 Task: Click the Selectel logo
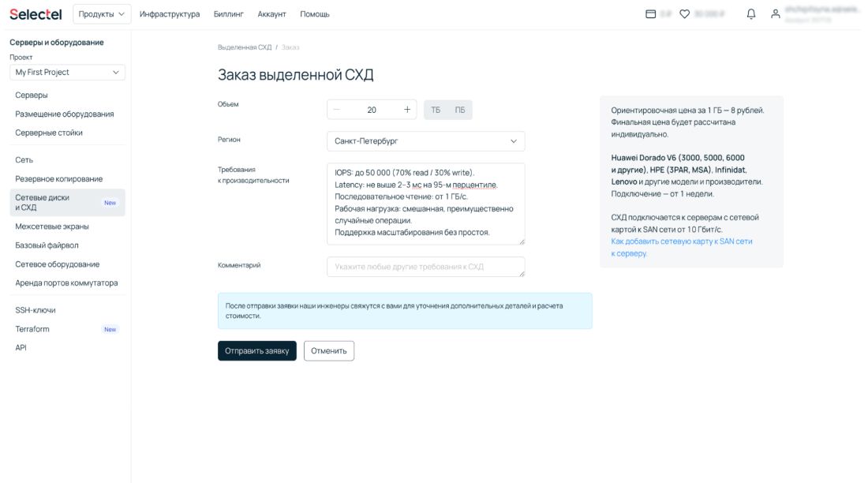pyautogui.click(x=36, y=14)
